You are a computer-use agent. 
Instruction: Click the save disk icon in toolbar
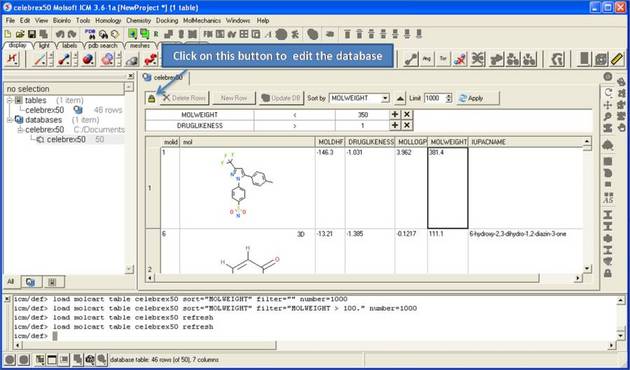click(x=32, y=34)
